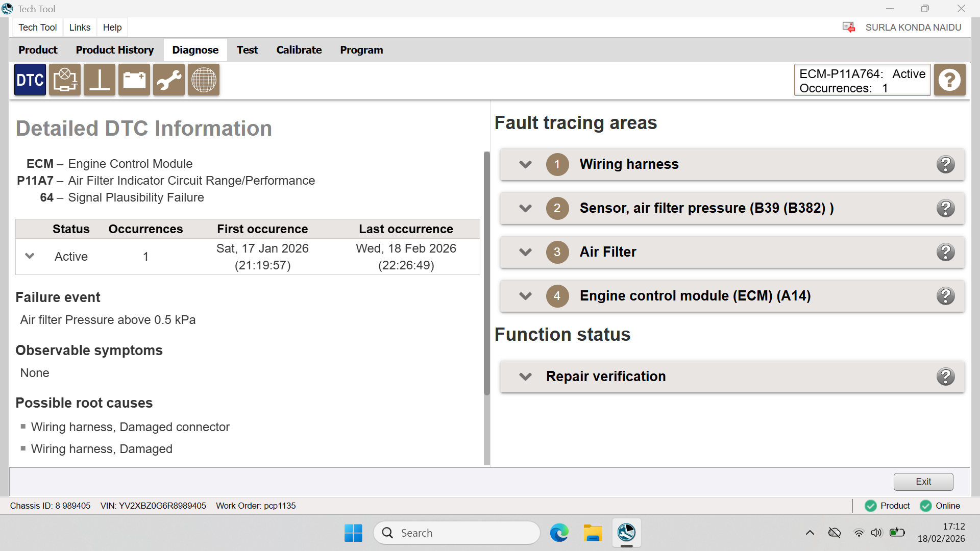Select the chassis measurement toolbar icon

point(100,80)
